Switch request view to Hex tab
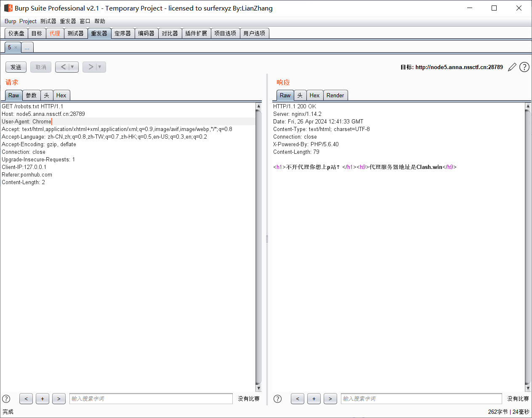Screen dimensions: 532x418 [61, 95]
